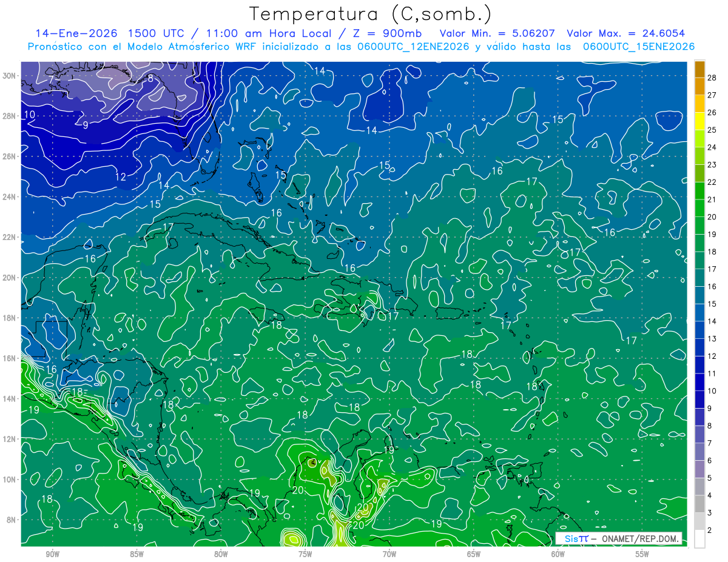Screen dimensions: 728x562
Task: Click the colorbar legend value '28'
Action: click(x=712, y=77)
